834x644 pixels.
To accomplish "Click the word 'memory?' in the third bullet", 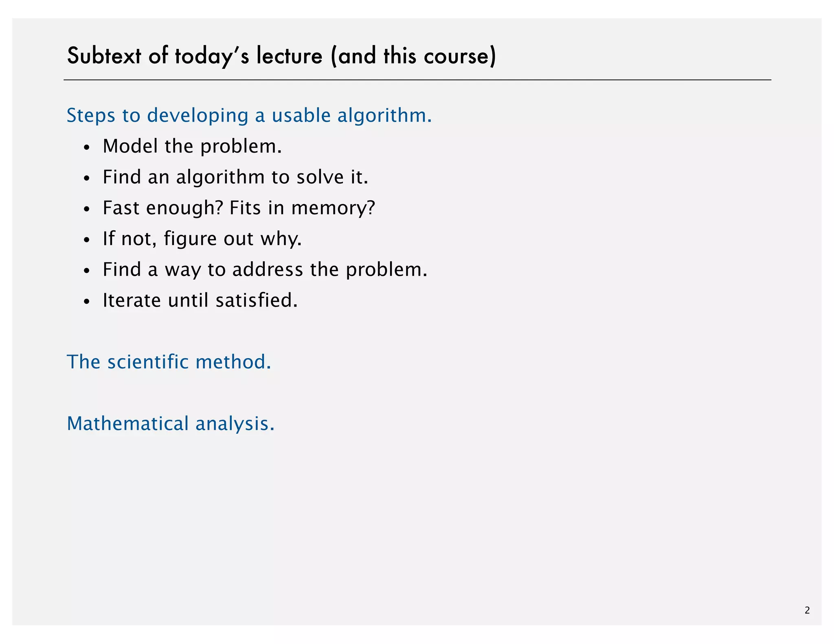I will pos(333,208).
